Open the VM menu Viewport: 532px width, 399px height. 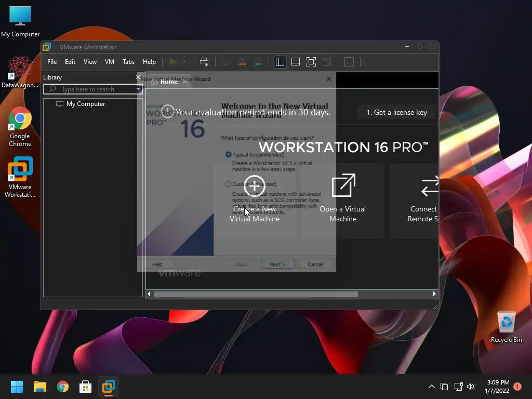[x=110, y=62]
